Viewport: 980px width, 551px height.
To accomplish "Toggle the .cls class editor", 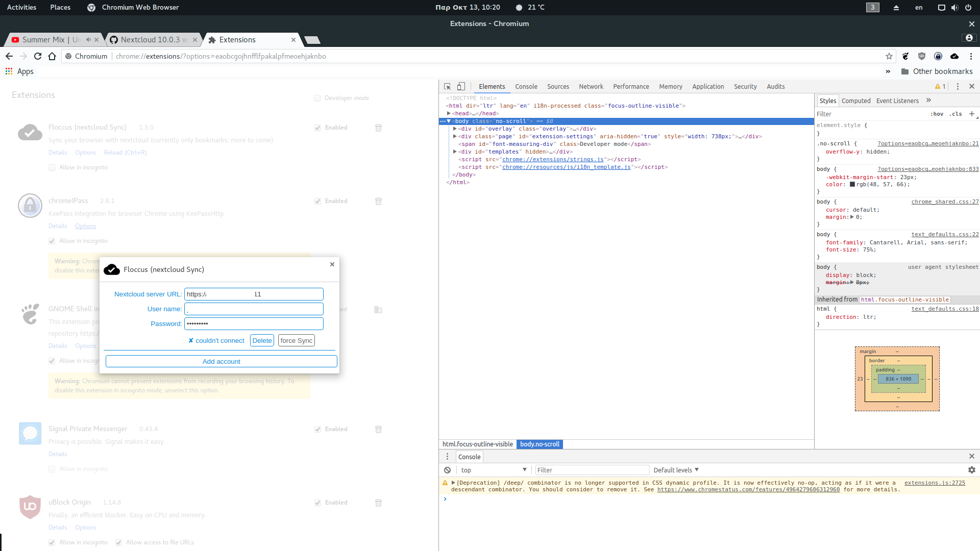I will pyautogui.click(x=955, y=114).
